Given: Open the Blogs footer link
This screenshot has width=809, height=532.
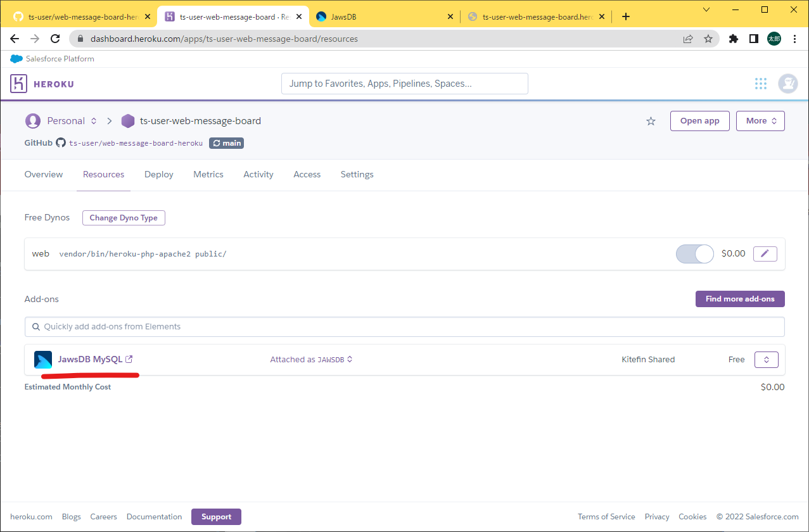Looking at the screenshot, I should (x=72, y=517).
